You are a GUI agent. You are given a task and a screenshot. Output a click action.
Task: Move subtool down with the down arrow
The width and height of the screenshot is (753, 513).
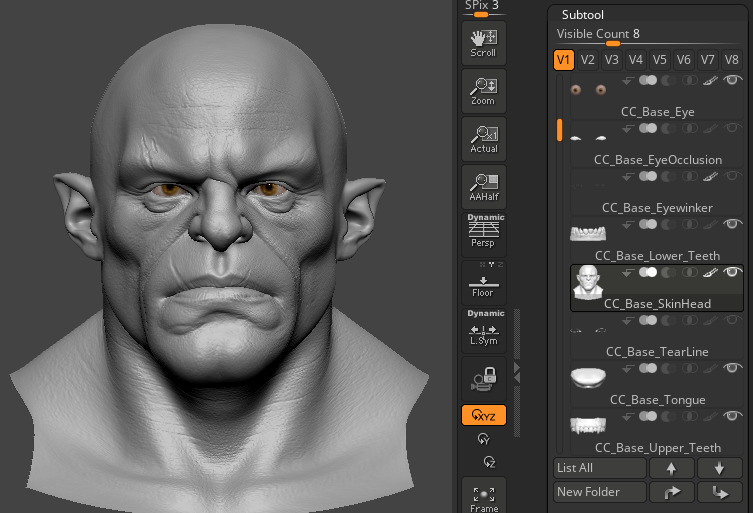[x=719, y=468]
